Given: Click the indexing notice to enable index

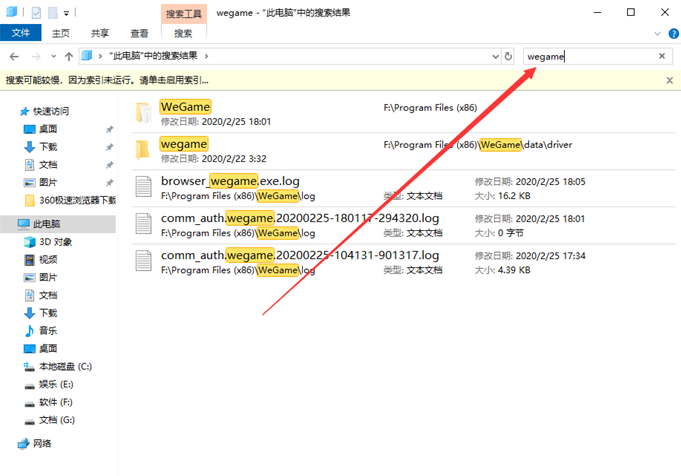Looking at the screenshot, I should point(107,80).
